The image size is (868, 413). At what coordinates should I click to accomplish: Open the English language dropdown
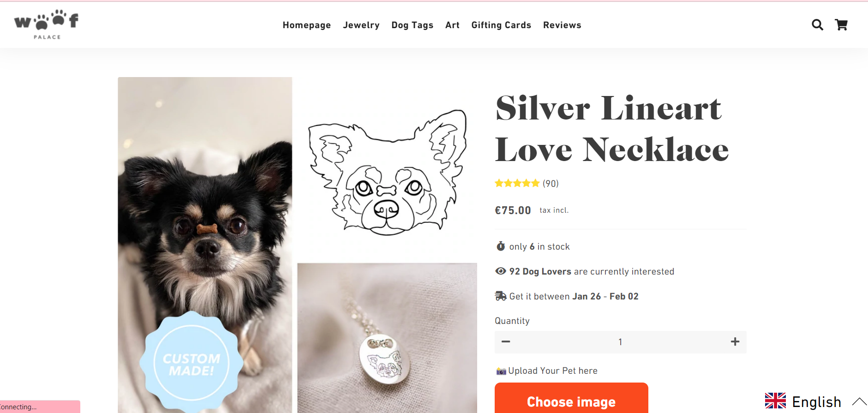click(x=816, y=402)
